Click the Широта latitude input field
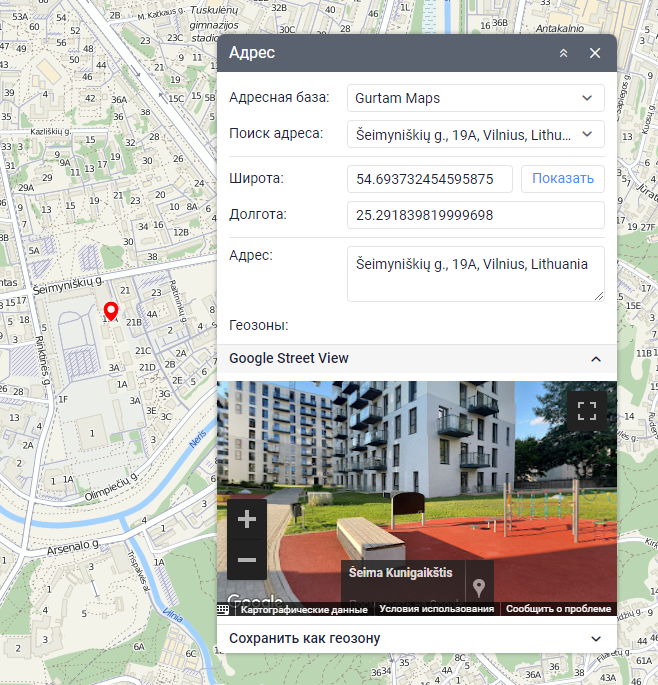 [430, 179]
